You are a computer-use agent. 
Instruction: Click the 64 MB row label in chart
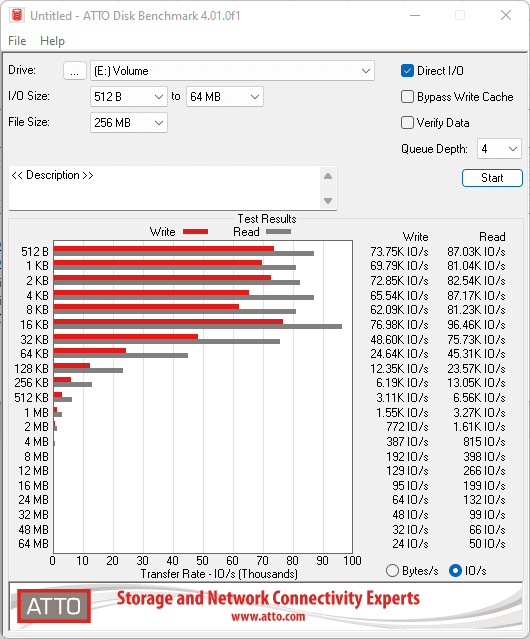pyautogui.click(x=33, y=544)
